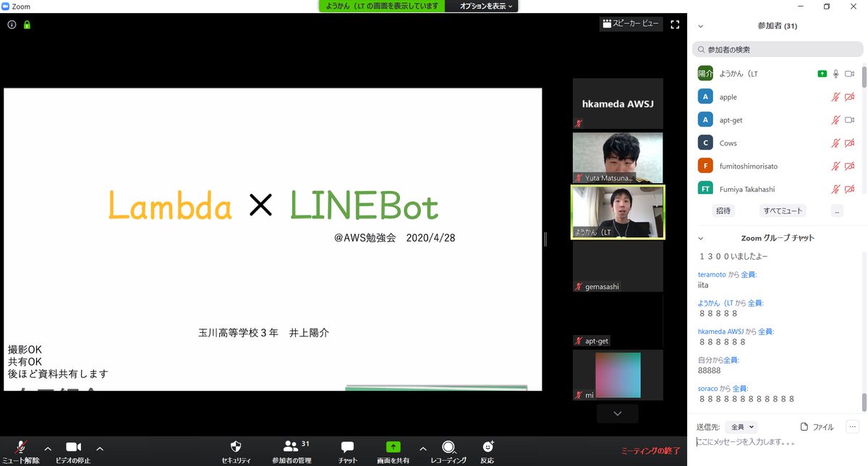Change chat recipient via 全員 dropdown
The height and width of the screenshot is (466, 868).
740,426
